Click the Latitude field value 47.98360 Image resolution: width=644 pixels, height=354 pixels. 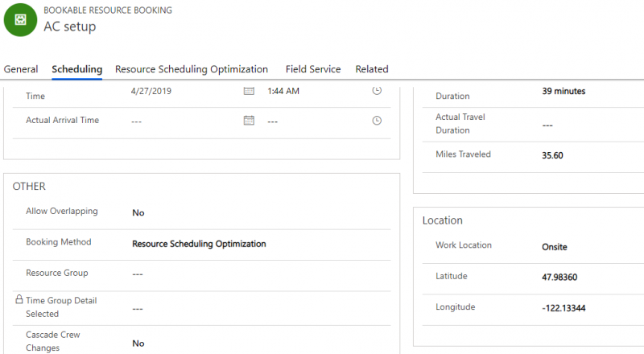coord(559,278)
